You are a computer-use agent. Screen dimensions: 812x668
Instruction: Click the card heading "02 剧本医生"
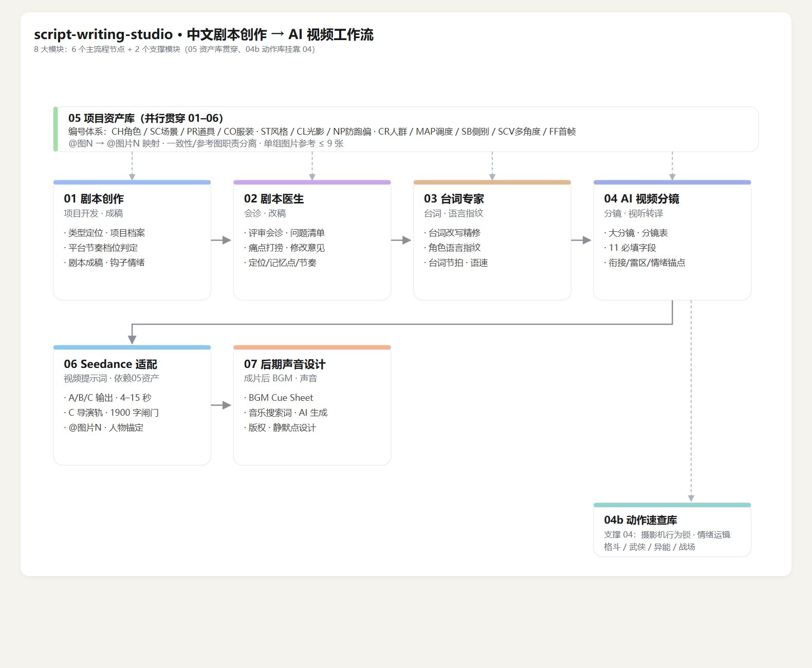point(274,199)
